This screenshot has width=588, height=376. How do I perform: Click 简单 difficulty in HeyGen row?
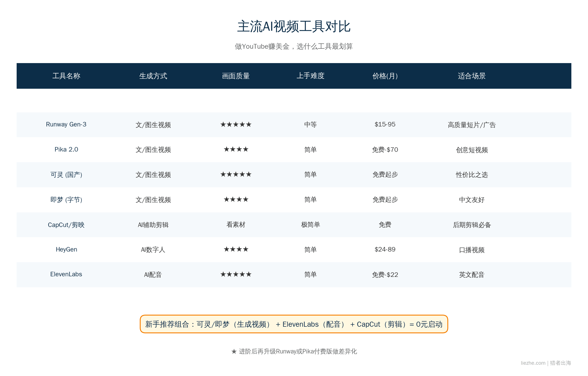coord(310,250)
